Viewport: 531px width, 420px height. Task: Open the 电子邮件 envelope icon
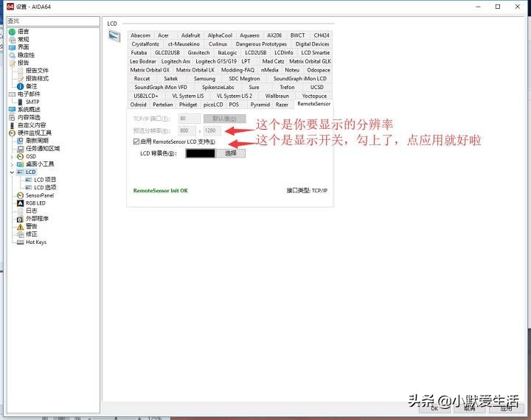pos(13,94)
